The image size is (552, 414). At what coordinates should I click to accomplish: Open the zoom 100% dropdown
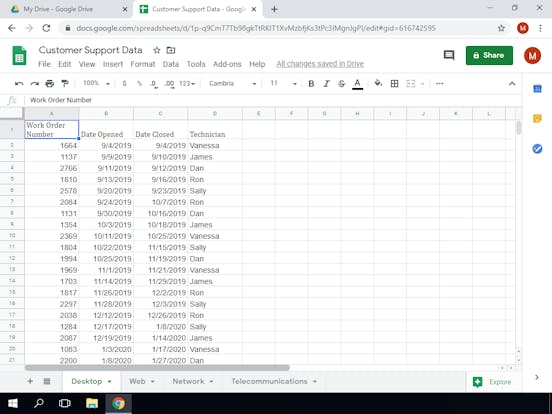tap(96, 83)
